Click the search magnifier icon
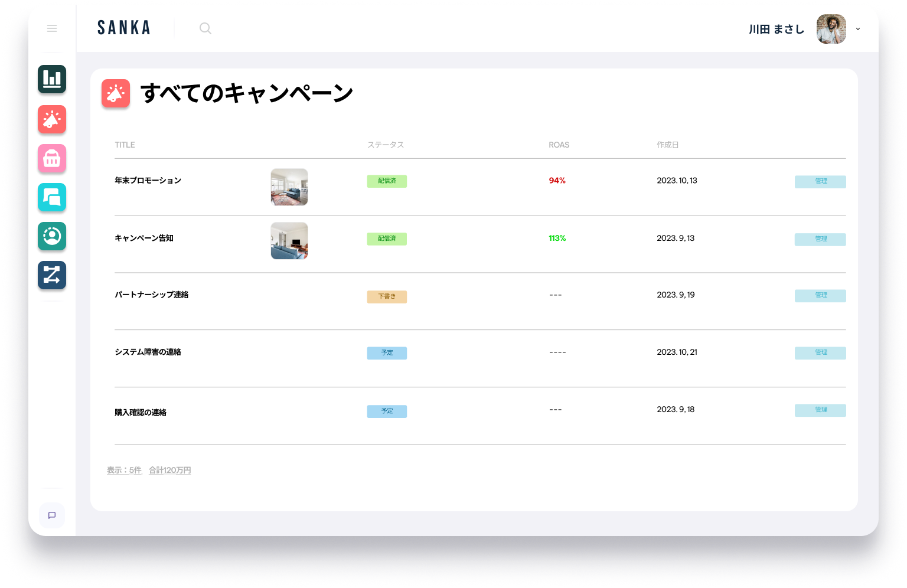 click(205, 28)
